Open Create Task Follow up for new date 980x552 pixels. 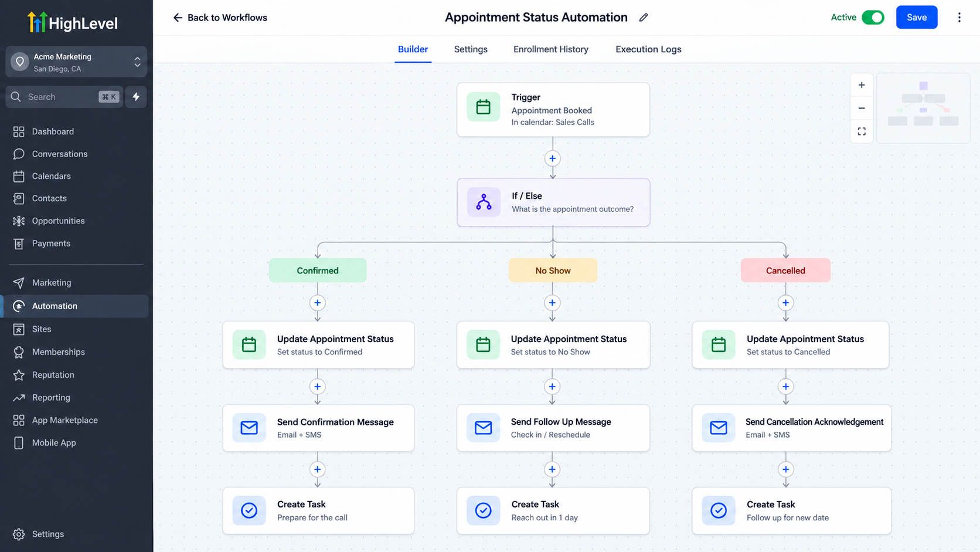click(x=791, y=511)
